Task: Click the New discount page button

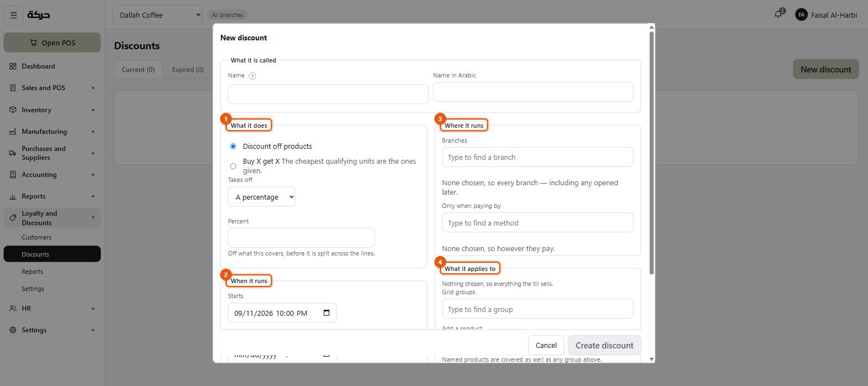Action: pos(826,69)
